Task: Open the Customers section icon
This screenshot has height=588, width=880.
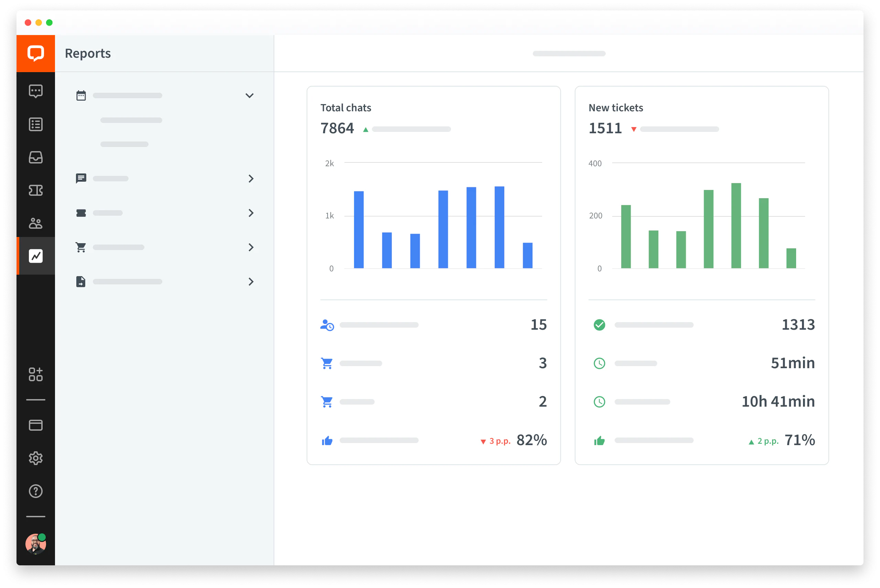Action: click(36, 224)
